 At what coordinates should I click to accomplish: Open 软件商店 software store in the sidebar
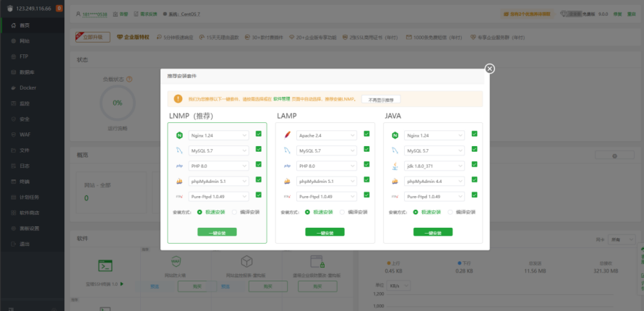pos(32,213)
